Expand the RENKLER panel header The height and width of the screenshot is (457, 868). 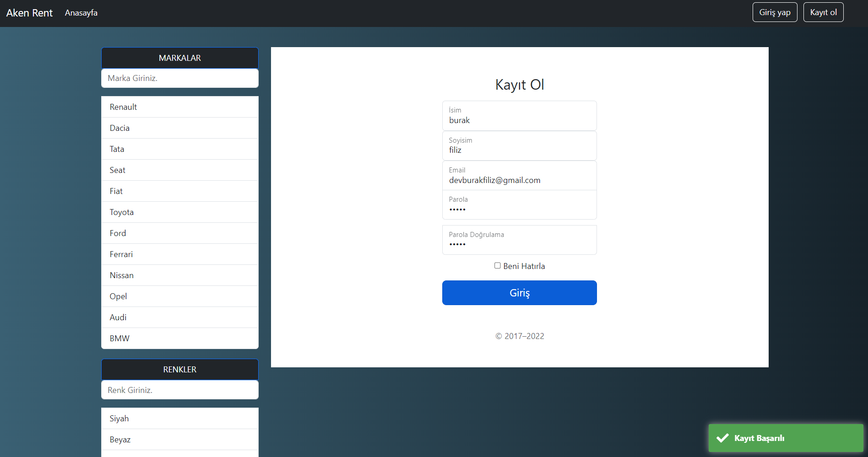click(x=179, y=369)
